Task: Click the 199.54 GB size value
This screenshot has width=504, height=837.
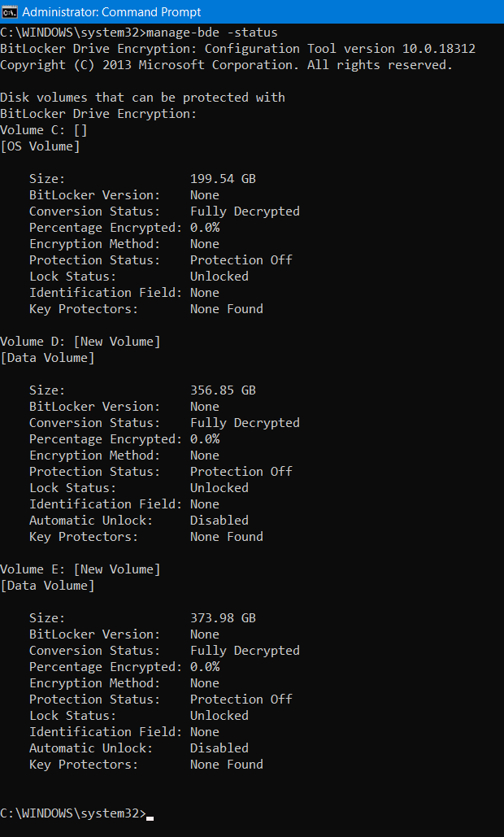Action: tap(223, 179)
